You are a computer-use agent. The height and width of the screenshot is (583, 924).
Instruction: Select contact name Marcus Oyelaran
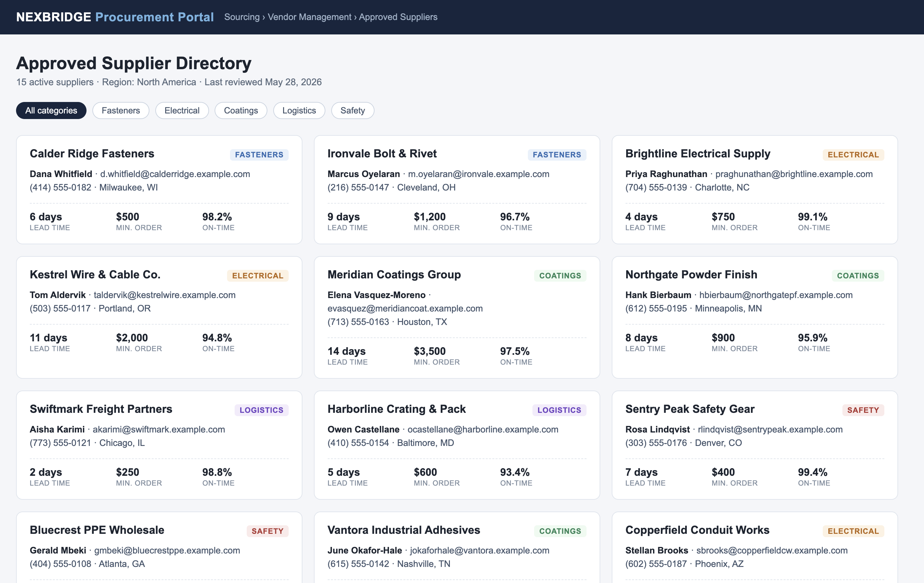tap(364, 174)
